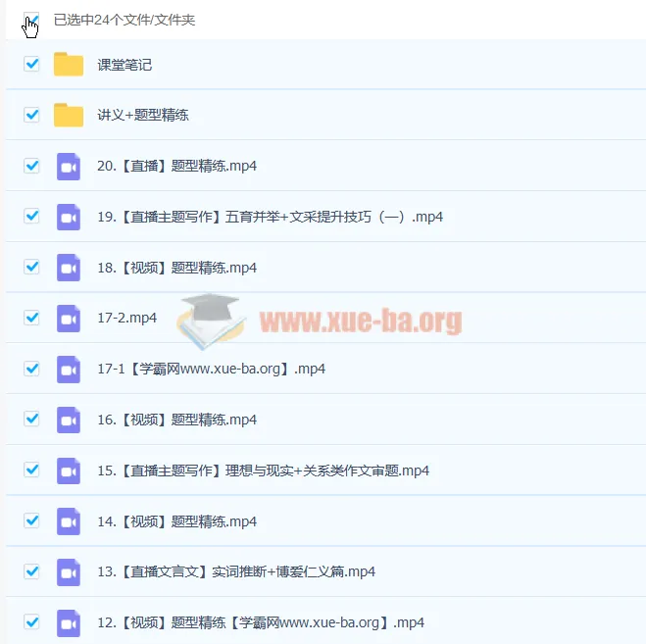This screenshot has height=644, width=646.
Task: Click video icon of 14.【视频】题型精练.mp4
Action: (x=69, y=520)
